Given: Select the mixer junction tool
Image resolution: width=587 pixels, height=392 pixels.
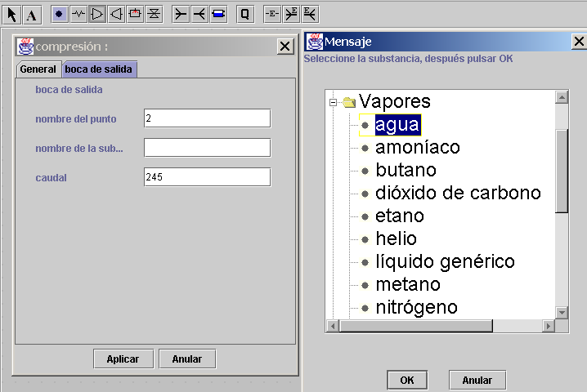Looking at the screenshot, I should click(x=181, y=14).
